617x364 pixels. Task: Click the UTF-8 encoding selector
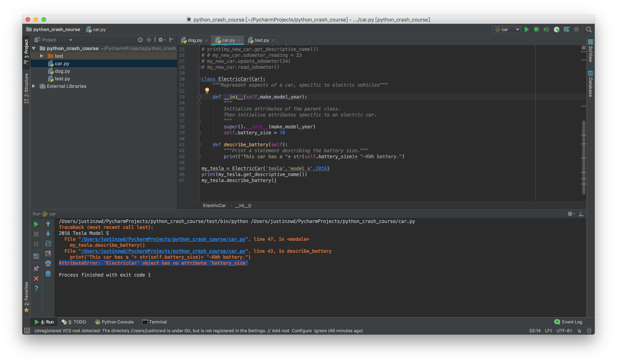point(564,331)
